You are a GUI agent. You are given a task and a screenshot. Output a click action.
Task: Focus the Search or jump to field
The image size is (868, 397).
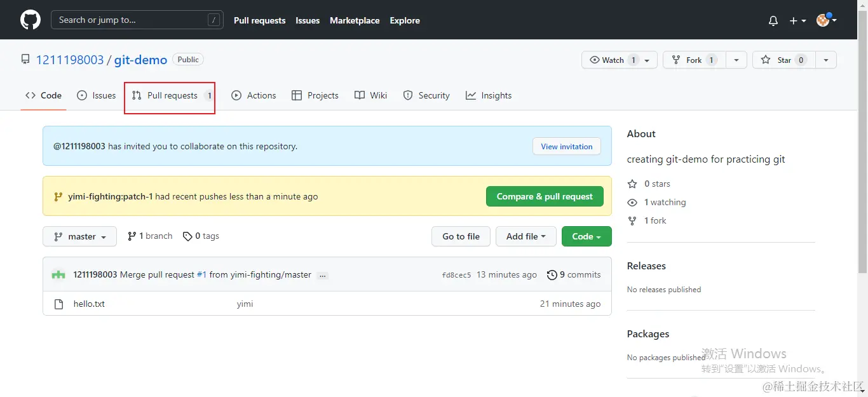click(x=137, y=20)
